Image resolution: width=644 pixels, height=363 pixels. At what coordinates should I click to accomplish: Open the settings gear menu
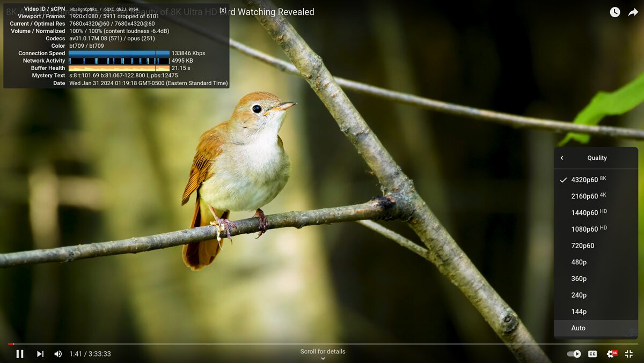tap(611, 354)
